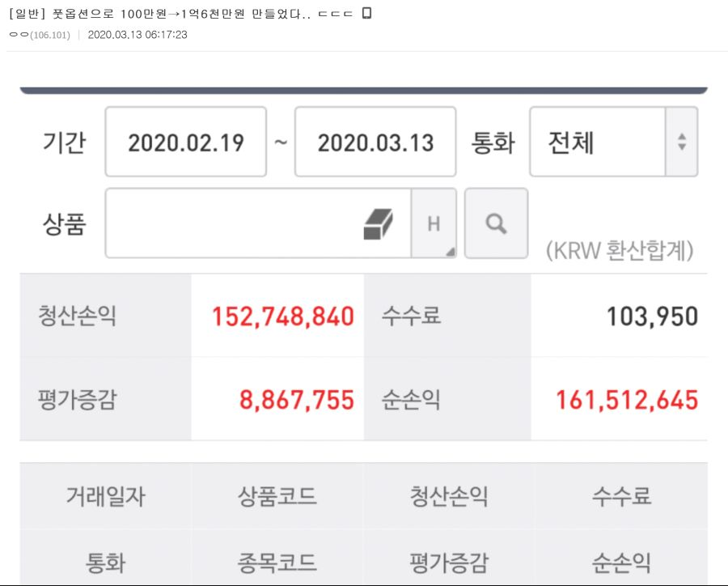This screenshot has width=728, height=586.
Task: Pick the end date 2020.03.13 field
Action: coord(375,142)
